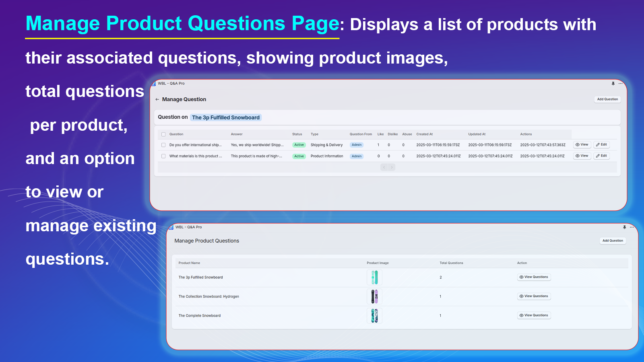
Task: View questions for The Complete Snowboard
Action: click(x=534, y=315)
